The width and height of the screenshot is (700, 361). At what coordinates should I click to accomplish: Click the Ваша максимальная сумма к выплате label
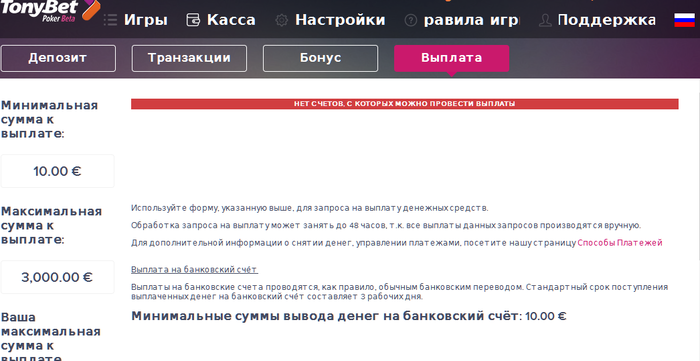50,337
